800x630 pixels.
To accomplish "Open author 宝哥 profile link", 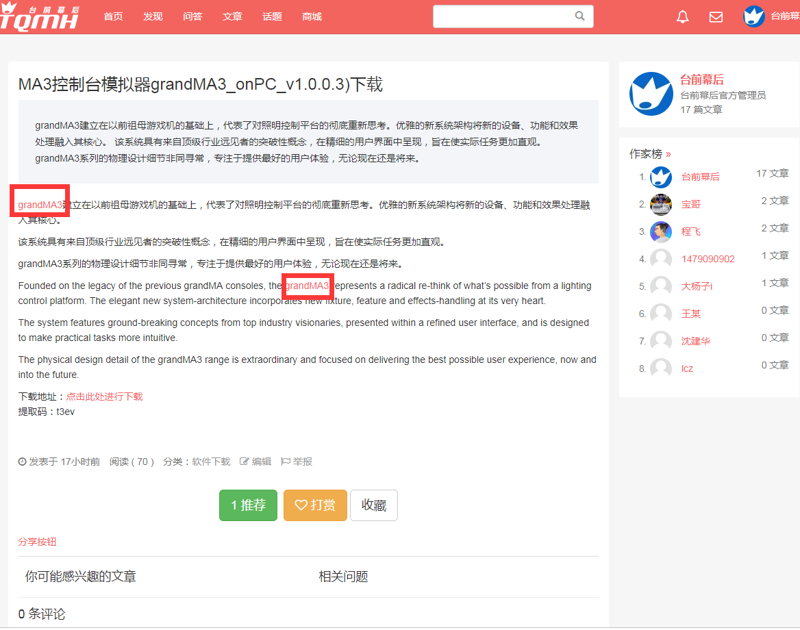I will pos(691,204).
